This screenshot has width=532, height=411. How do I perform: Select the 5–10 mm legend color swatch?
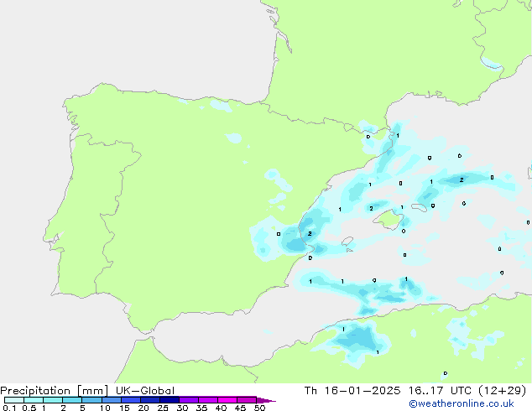pos(91,400)
